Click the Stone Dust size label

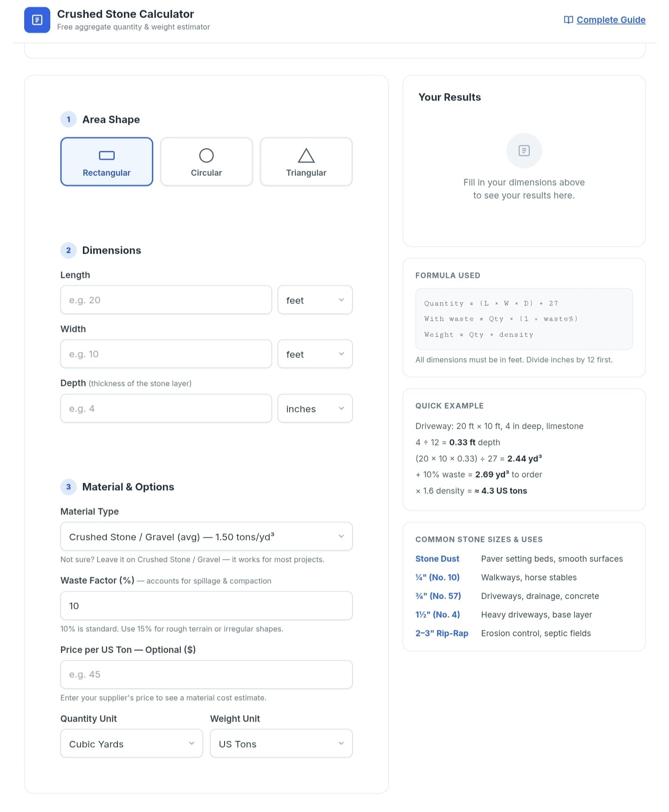tap(437, 559)
